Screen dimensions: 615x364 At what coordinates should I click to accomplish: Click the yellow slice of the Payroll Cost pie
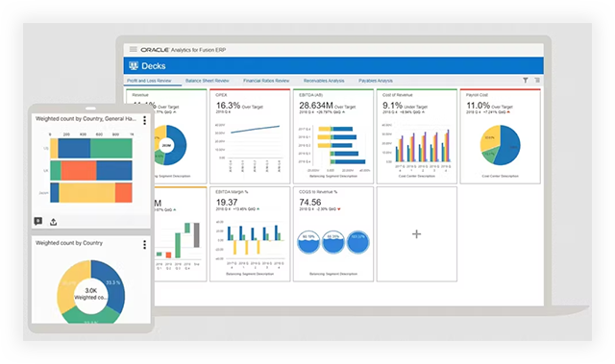(x=489, y=137)
